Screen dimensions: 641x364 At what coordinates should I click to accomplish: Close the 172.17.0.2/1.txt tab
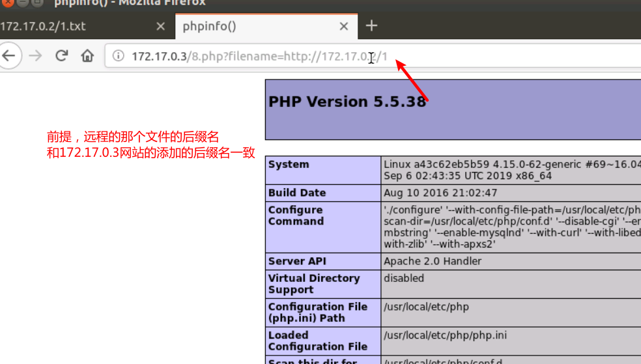point(161,27)
